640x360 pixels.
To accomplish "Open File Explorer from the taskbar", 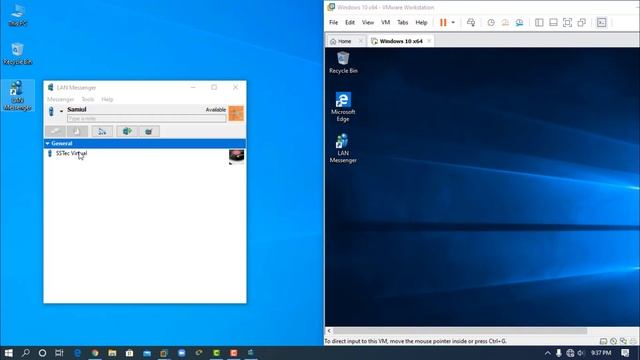I will 112,353.
